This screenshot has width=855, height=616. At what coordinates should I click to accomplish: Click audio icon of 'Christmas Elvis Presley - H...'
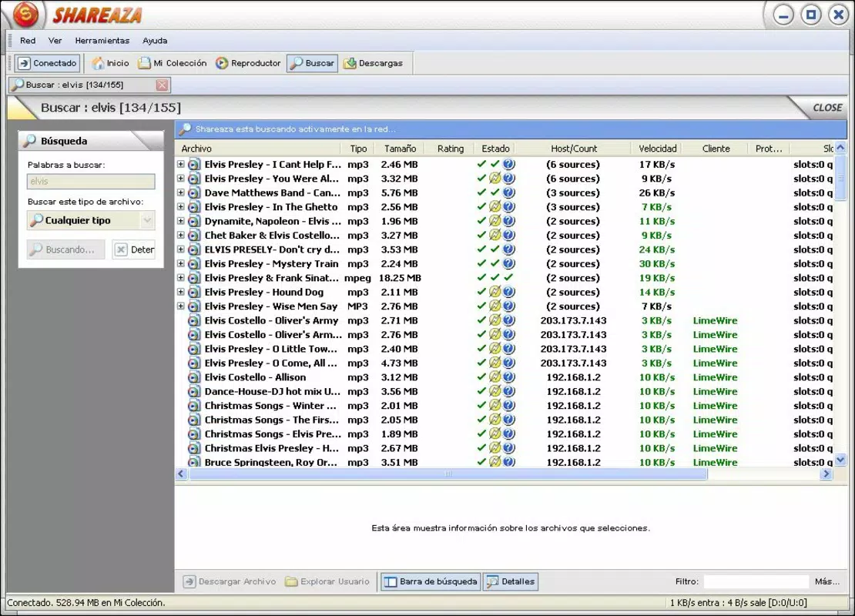pyautogui.click(x=193, y=448)
